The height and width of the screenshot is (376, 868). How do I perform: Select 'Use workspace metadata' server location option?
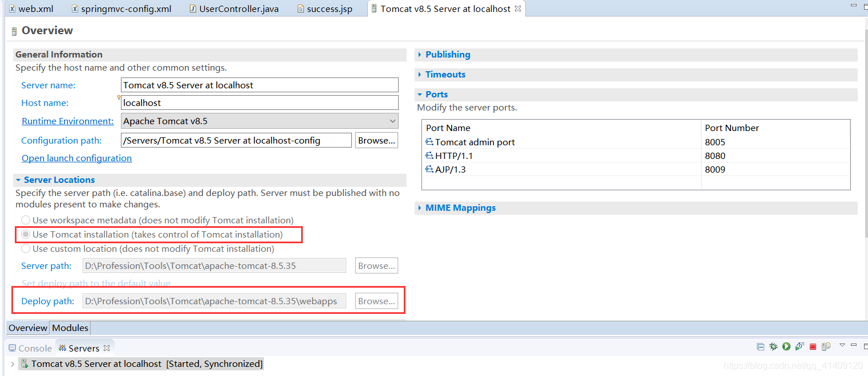click(x=26, y=220)
